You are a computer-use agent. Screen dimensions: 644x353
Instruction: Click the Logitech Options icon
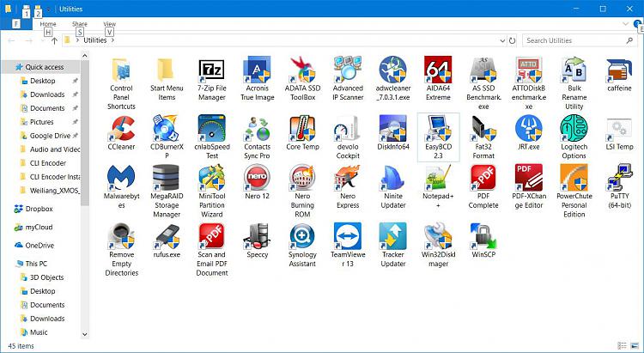pos(574,129)
